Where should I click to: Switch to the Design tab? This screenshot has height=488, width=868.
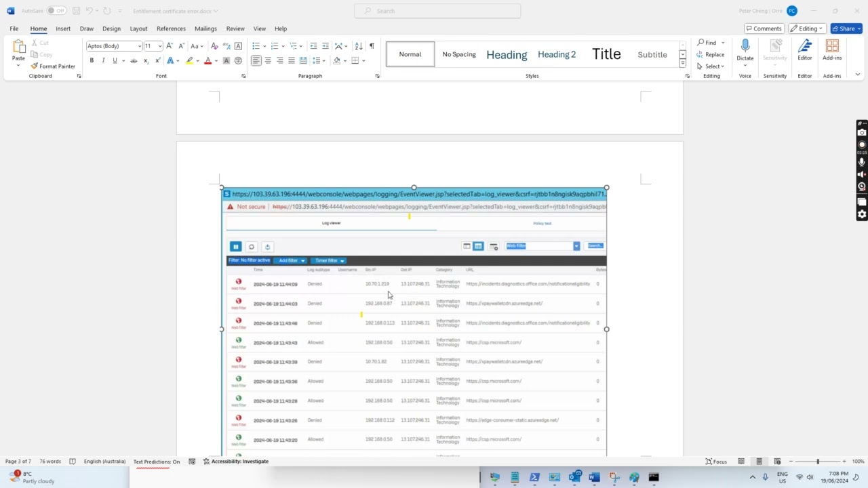point(111,28)
